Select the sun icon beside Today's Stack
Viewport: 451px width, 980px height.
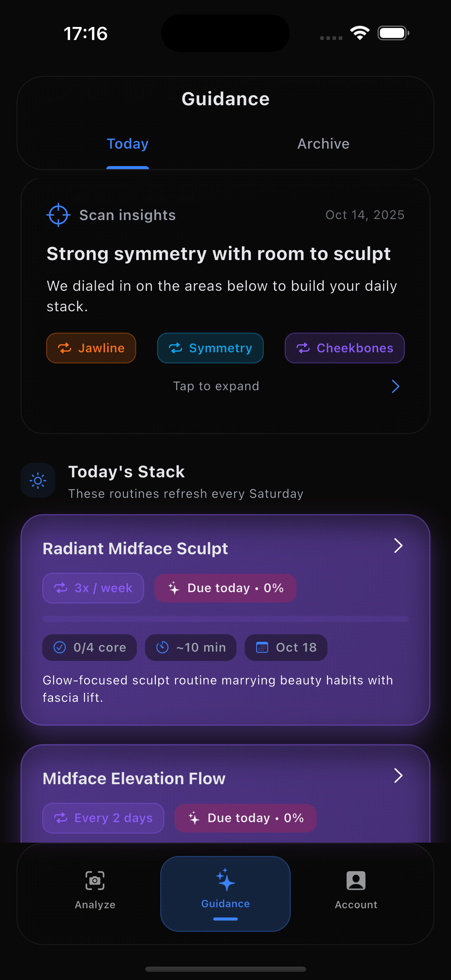click(x=38, y=480)
